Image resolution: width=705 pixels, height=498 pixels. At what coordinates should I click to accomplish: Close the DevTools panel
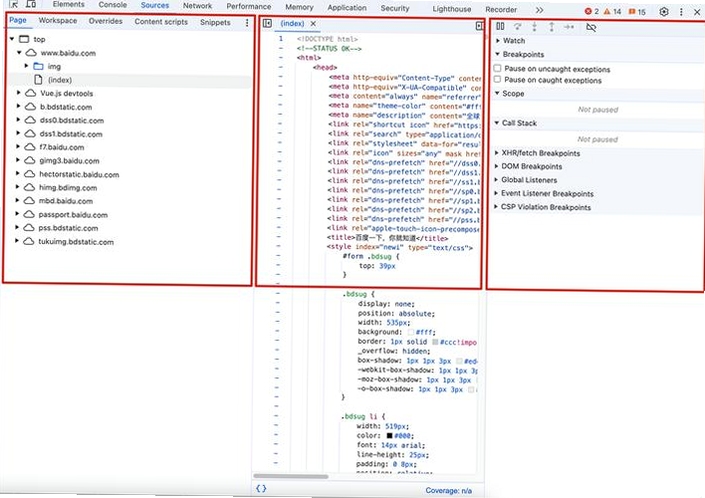coord(697,12)
